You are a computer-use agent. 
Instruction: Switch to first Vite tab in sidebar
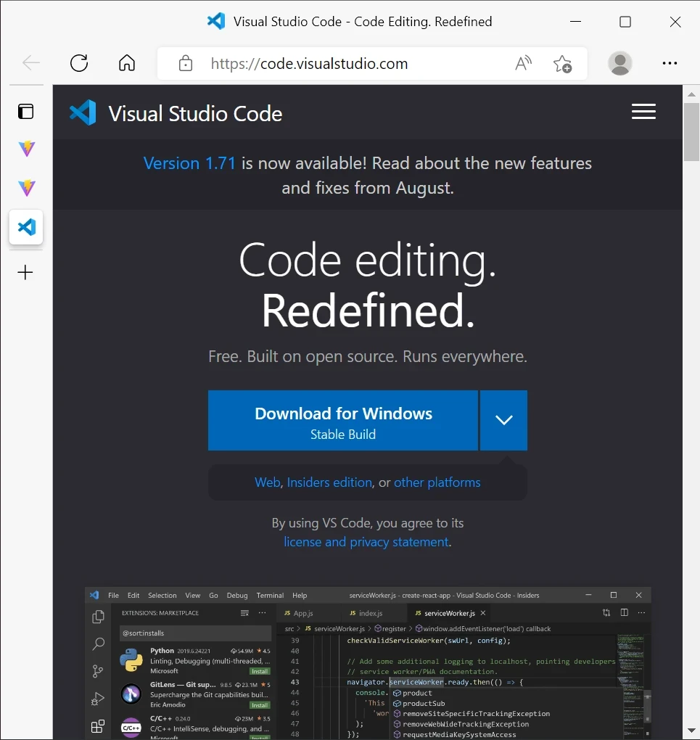pyautogui.click(x=26, y=149)
